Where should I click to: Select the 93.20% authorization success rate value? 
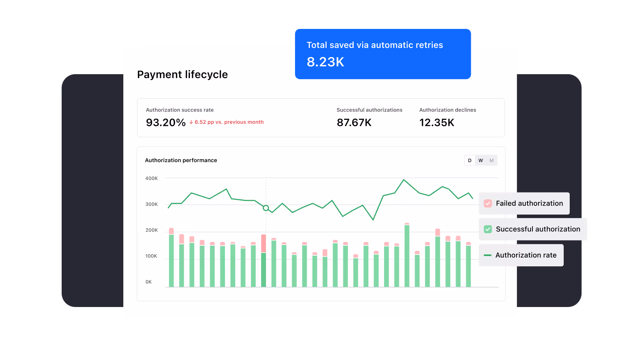[166, 123]
